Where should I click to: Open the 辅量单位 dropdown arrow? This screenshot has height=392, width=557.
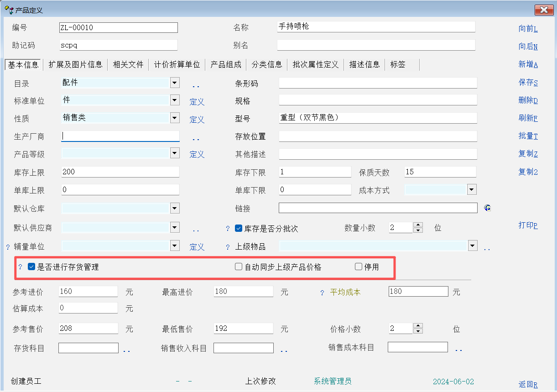[x=174, y=246]
